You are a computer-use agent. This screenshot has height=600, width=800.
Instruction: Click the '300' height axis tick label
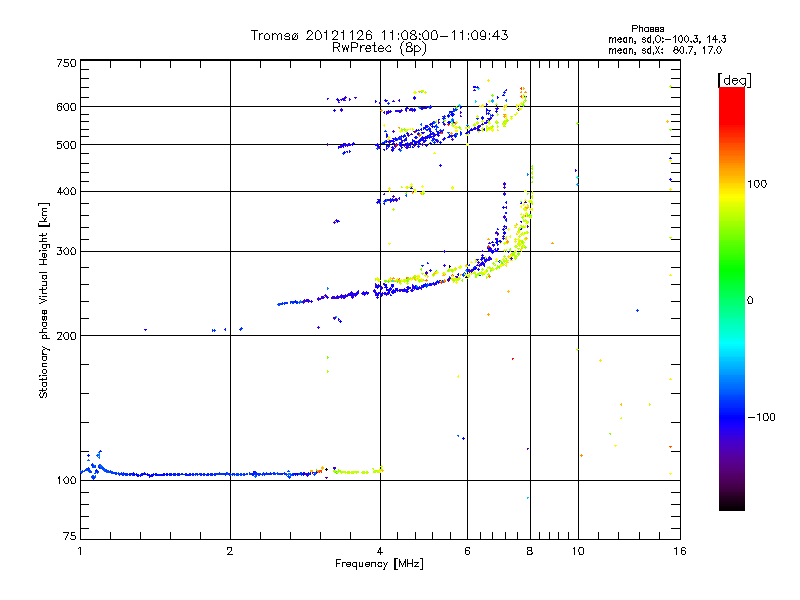pyautogui.click(x=66, y=252)
